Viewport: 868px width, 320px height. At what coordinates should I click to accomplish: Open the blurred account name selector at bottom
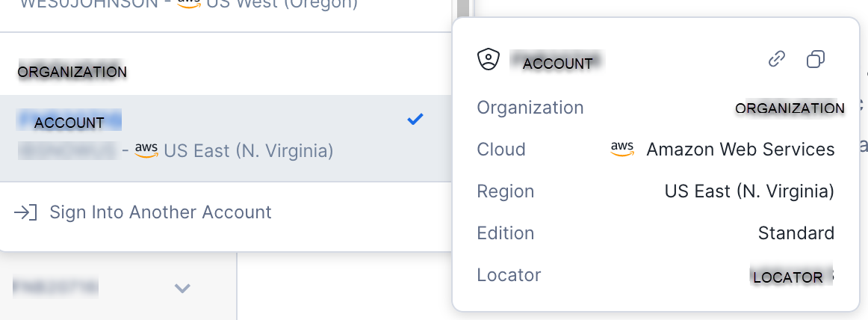[55, 287]
